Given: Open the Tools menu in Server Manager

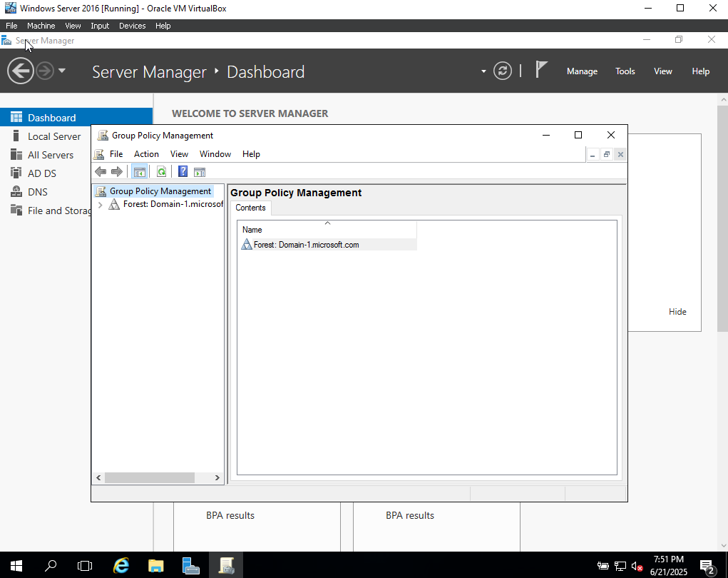Looking at the screenshot, I should pyautogui.click(x=625, y=71).
